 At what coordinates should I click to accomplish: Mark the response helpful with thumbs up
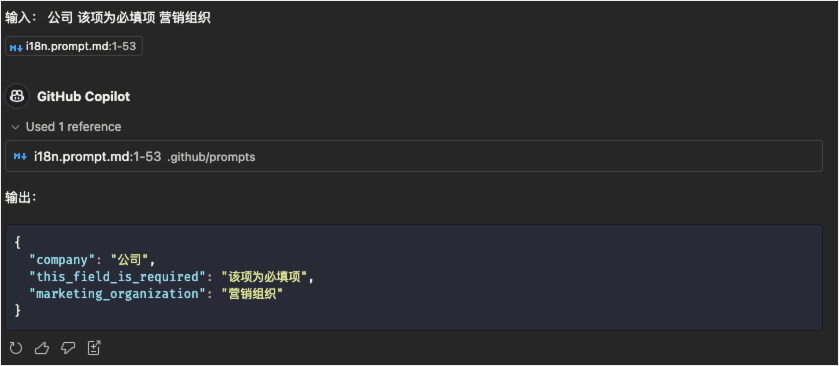[x=42, y=348]
